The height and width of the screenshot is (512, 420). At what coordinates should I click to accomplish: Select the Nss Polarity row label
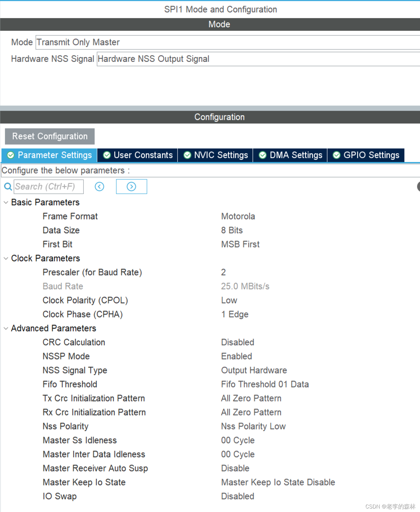point(65,426)
